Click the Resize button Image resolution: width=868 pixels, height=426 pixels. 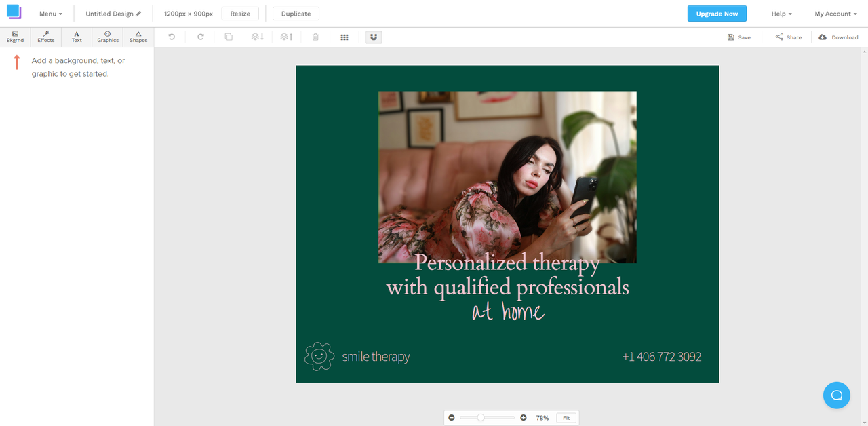240,14
